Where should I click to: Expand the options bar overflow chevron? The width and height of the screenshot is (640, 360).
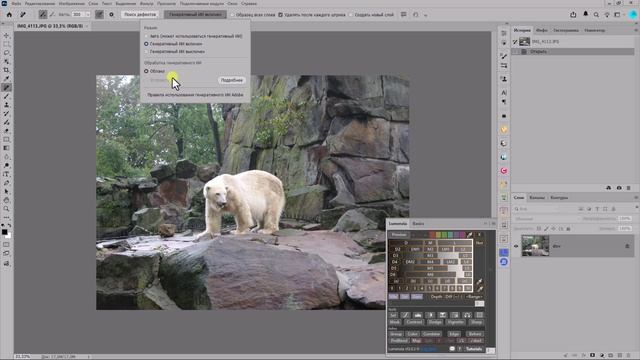click(x=426, y=15)
